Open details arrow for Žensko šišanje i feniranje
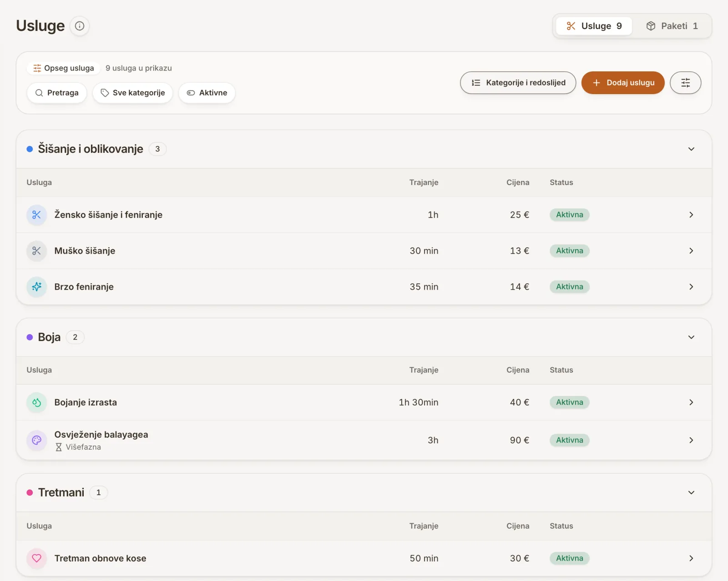The width and height of the screenshot is (728, 581). click(691, 215)
